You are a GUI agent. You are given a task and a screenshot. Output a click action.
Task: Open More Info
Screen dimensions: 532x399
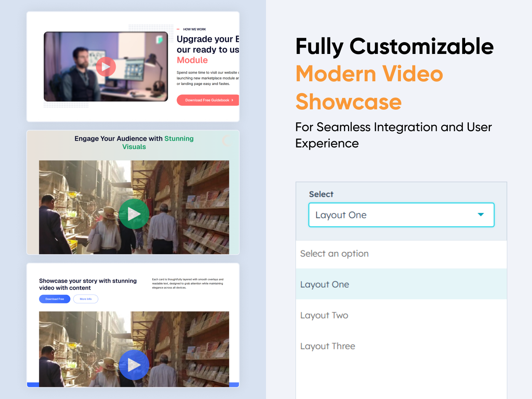[85, 299]
